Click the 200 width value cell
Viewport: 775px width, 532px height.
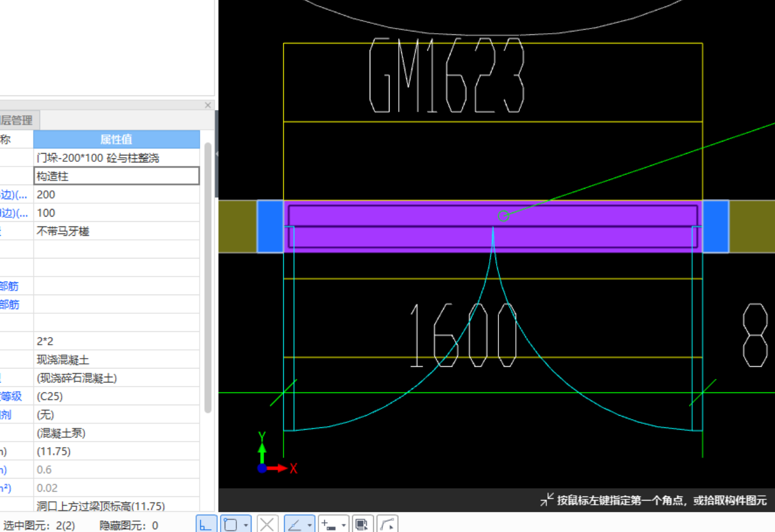coord(116,194)
